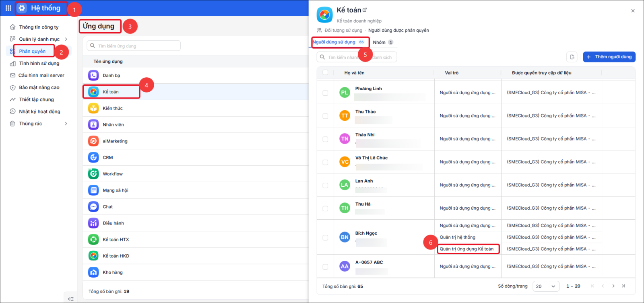This screenshot has height=303, width=644.
Task: Check the Lan Anh row checkbox
Action: tap(325, 186)
